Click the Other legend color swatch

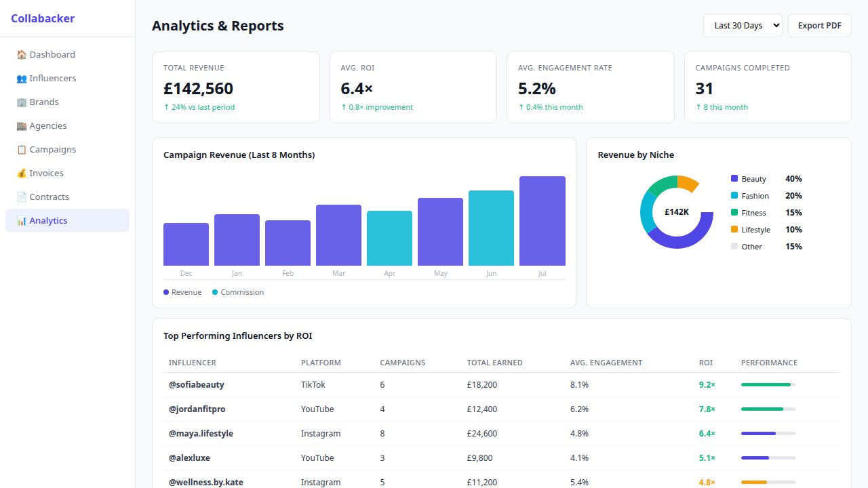point(734,246)
